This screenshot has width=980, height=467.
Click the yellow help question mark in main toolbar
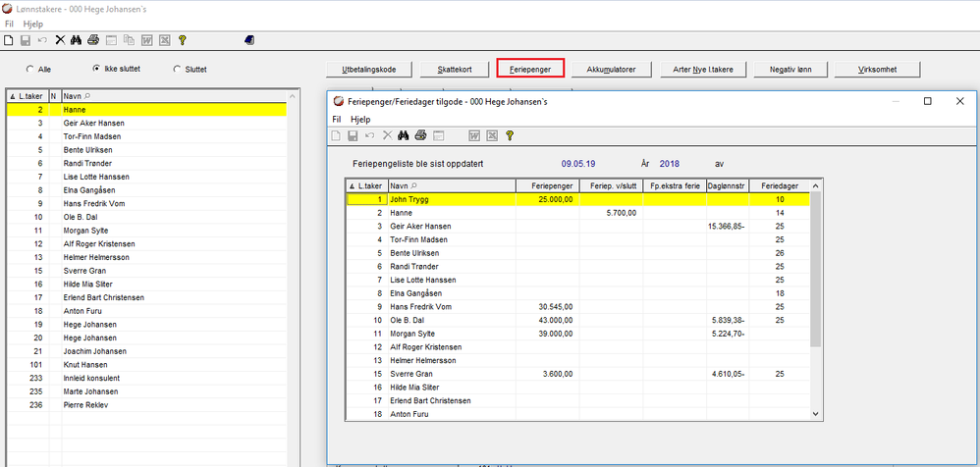(x=183, y=40)
